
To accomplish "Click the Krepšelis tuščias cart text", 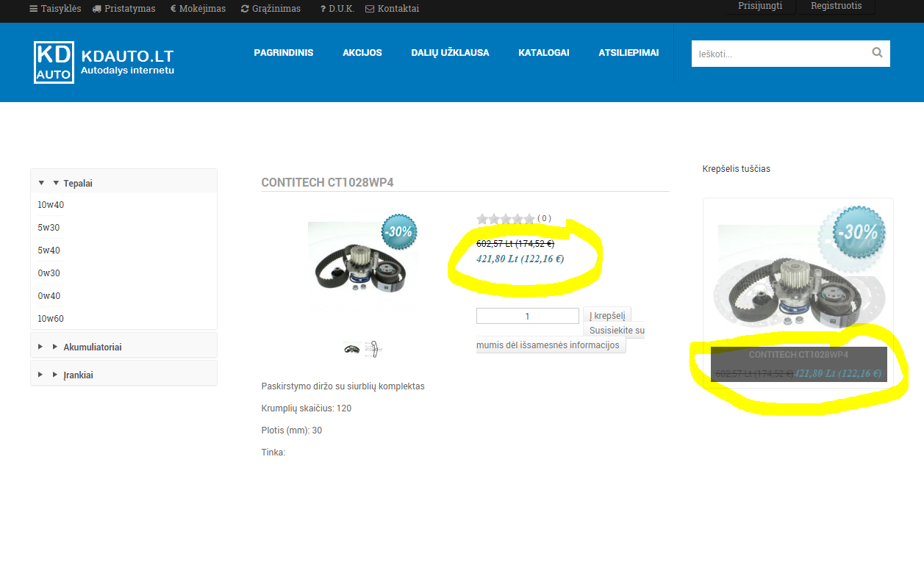I will pos(737,169).
